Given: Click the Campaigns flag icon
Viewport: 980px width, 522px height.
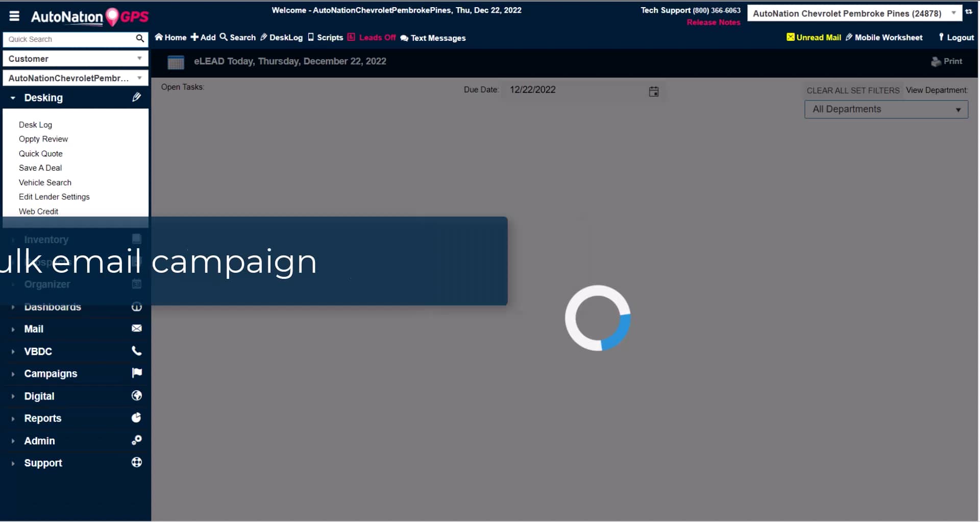Looking at the screenshot, I should click(136, 373).
